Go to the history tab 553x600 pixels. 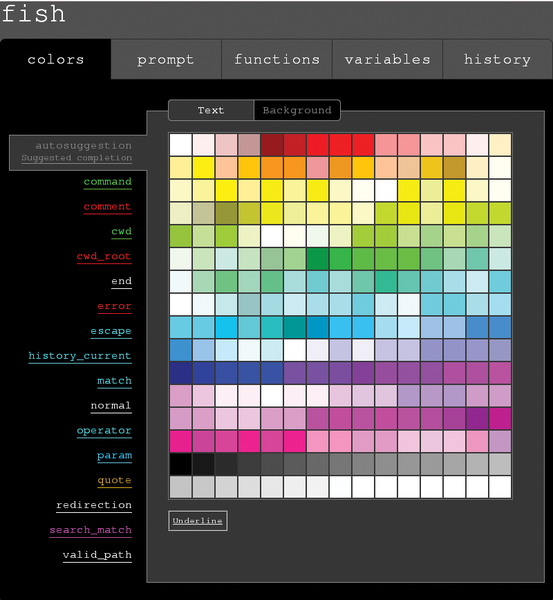(x=497, y=59)
